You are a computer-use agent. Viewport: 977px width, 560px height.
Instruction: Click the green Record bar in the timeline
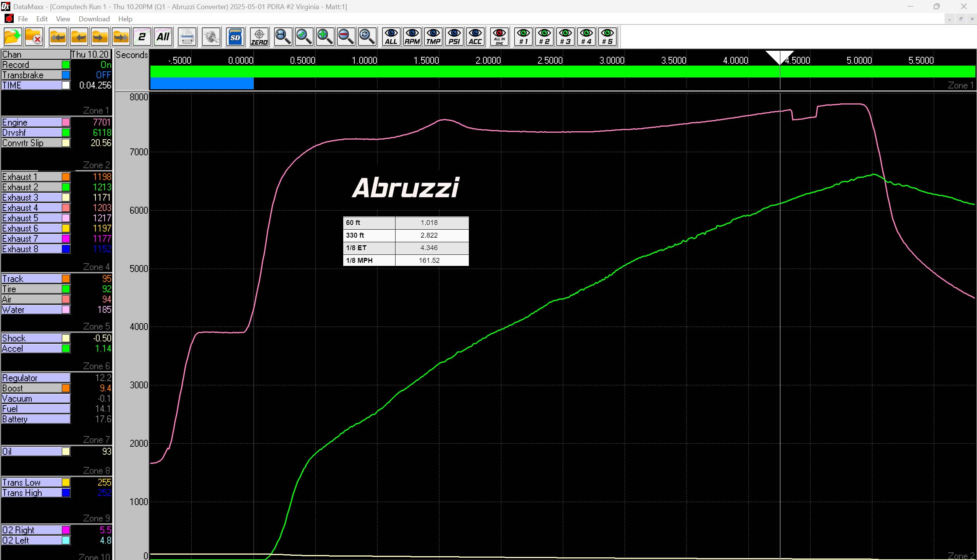tap(562, 72)
